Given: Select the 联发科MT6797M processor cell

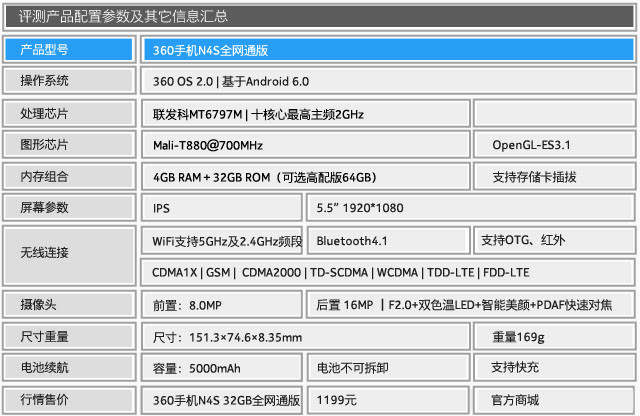Looking at the screenshot, I should [305, 113].
